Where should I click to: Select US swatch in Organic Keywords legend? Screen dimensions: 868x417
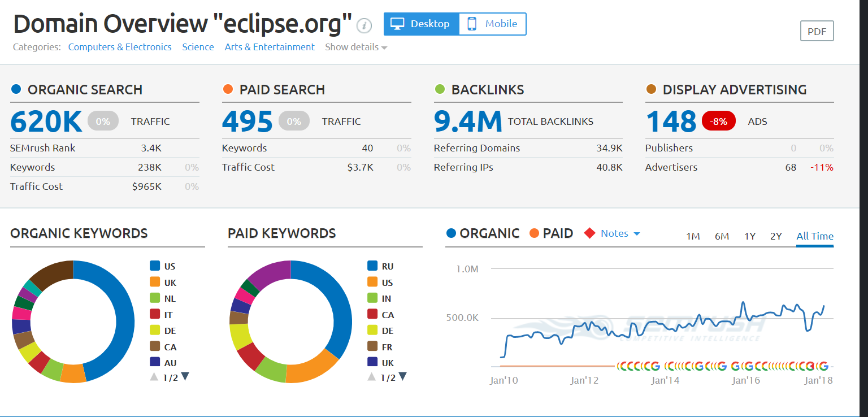coord(155,266)
